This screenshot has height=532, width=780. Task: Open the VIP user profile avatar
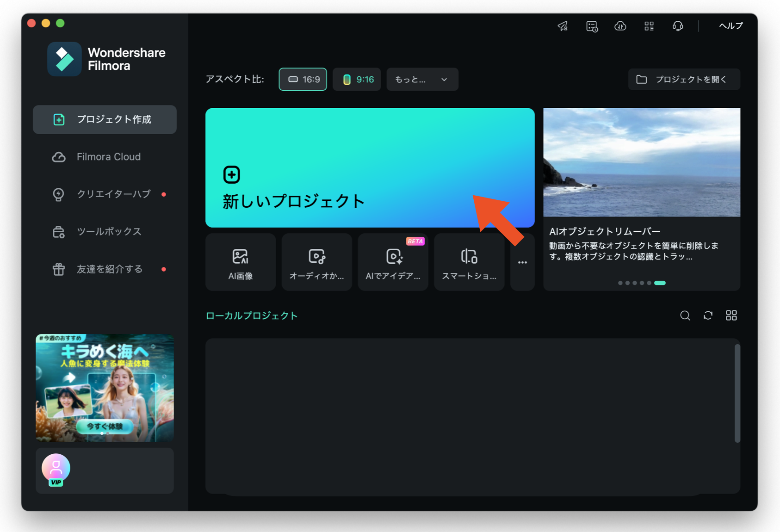tap(56, 470)
